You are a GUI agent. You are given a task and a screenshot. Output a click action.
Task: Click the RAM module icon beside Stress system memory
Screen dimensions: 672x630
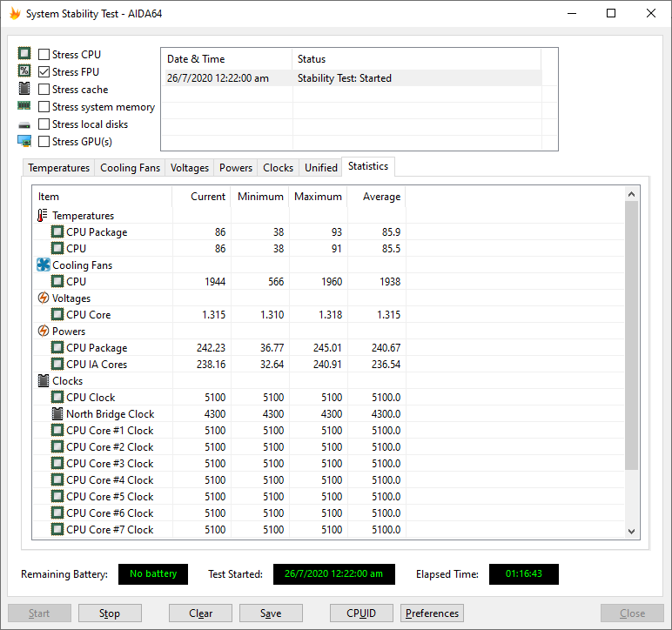(x=24, y=105)
